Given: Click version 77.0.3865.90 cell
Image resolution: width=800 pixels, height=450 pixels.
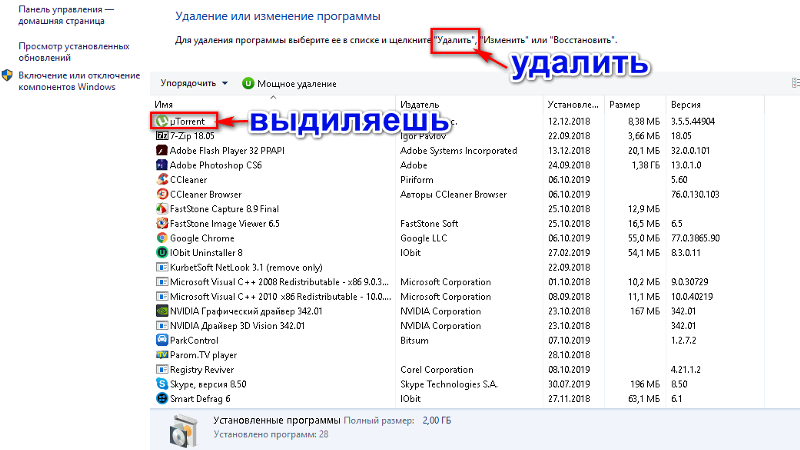Looking at the screenshot, I should click(x=695, y=238).
